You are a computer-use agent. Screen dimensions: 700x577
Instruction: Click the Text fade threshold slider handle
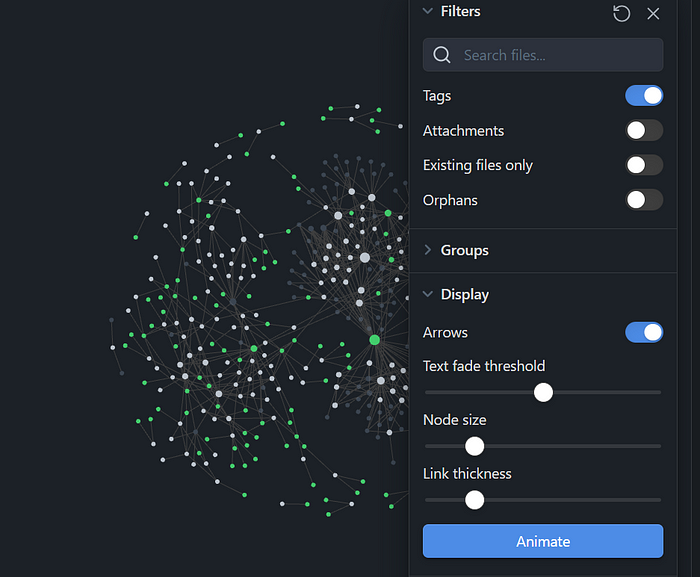click(543, 392)
